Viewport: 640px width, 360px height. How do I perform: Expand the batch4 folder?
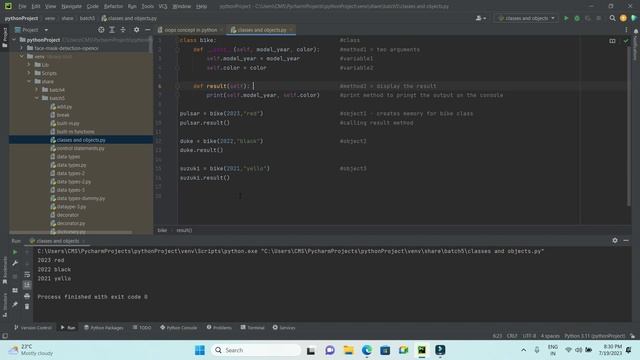click(x=36, y=89)
